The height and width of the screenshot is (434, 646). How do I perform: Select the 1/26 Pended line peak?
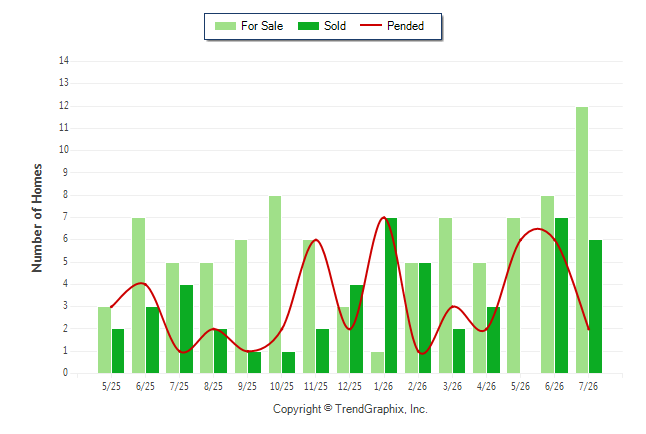click(x=384, y=217)
